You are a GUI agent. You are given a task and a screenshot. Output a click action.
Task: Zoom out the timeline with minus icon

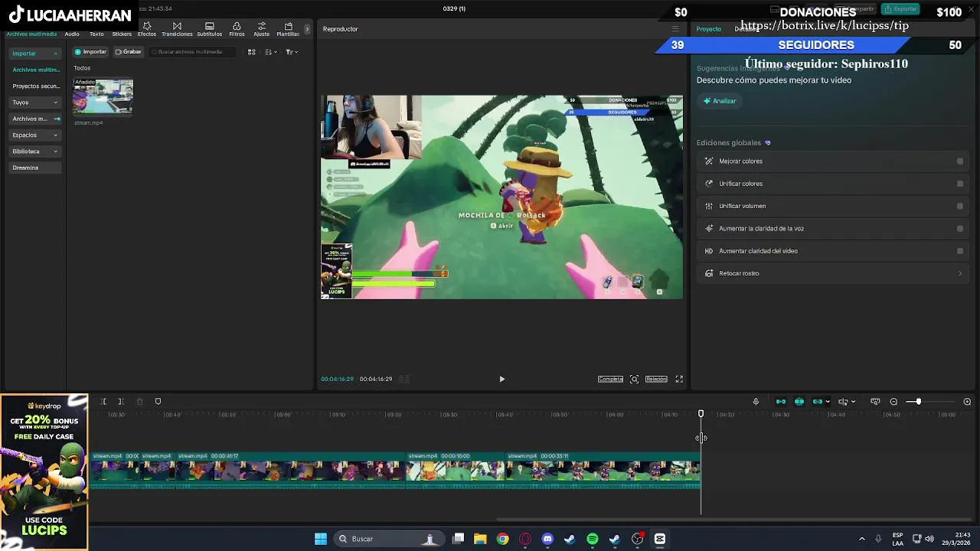893,402
